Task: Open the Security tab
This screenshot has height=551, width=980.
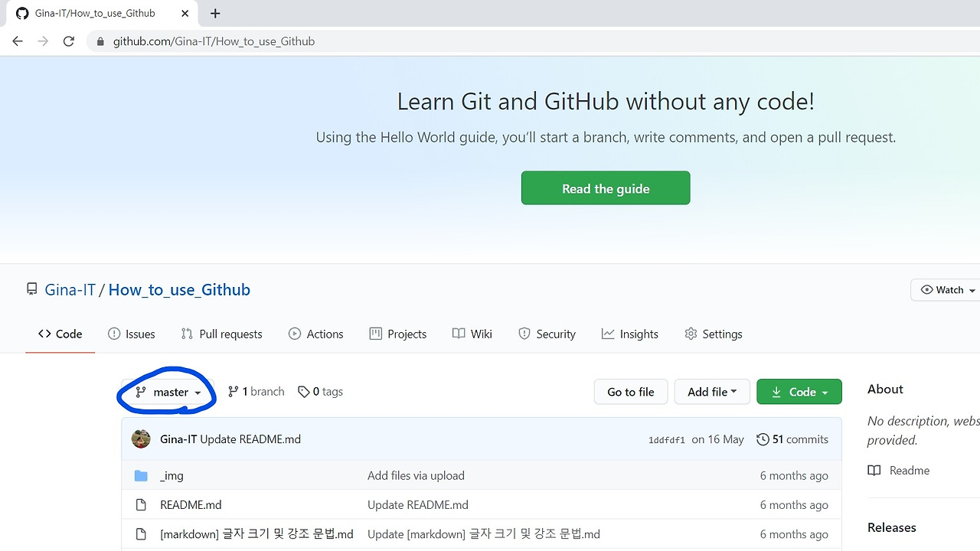Action: pos(547,334)
